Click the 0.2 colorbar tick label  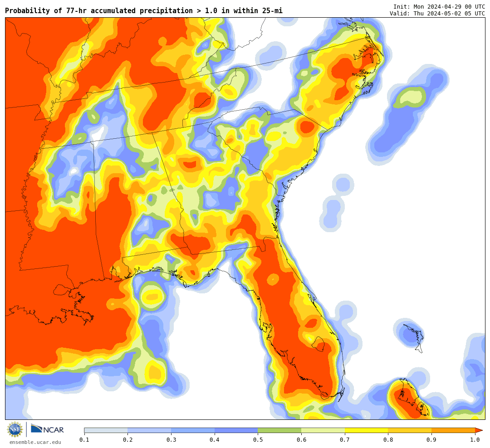(128, 440)
